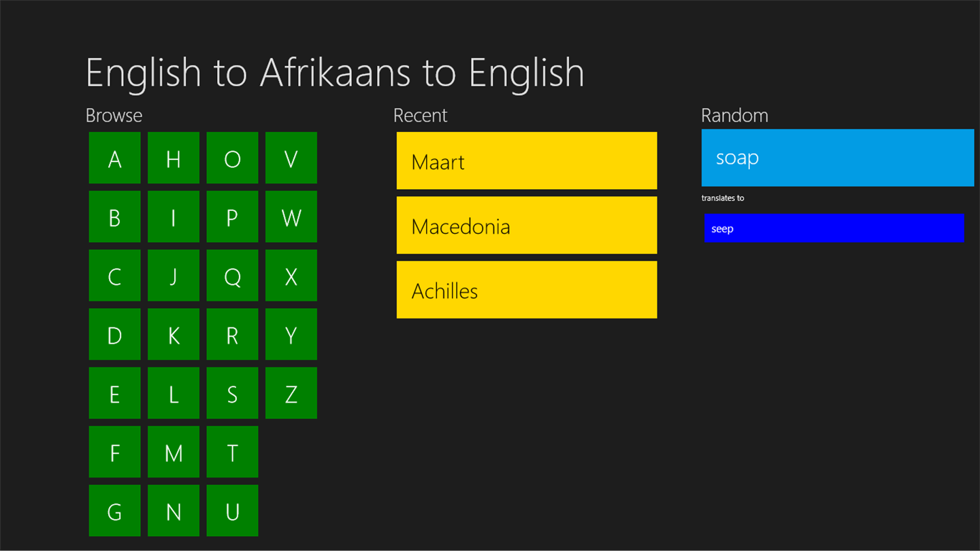Select the letter G tile

click(x=114, y=511)
